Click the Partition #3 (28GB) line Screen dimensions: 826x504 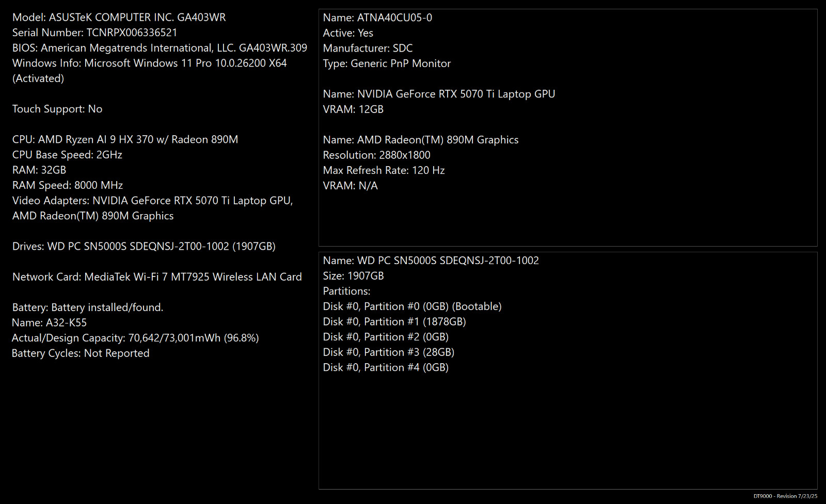tap(389, 352)
